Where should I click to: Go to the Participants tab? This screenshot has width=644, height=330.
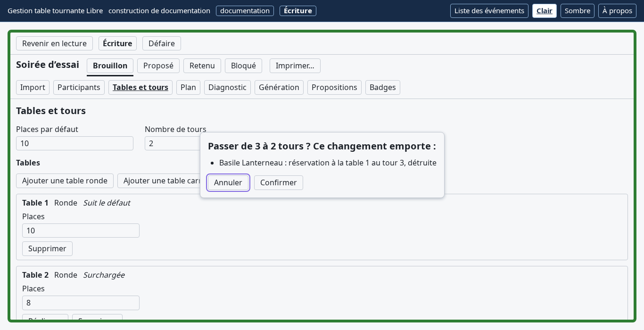tap(79, 87)
